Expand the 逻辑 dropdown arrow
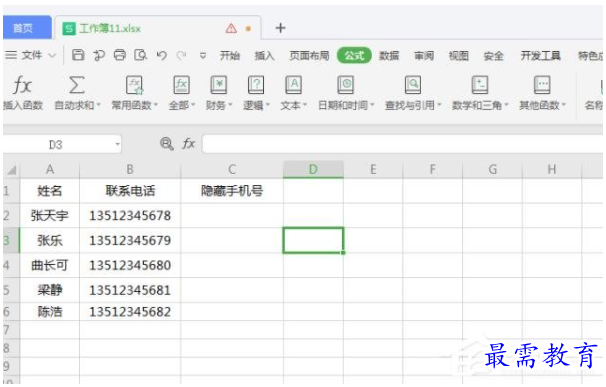Screen dimensions: 606x387 click(267, 105)
